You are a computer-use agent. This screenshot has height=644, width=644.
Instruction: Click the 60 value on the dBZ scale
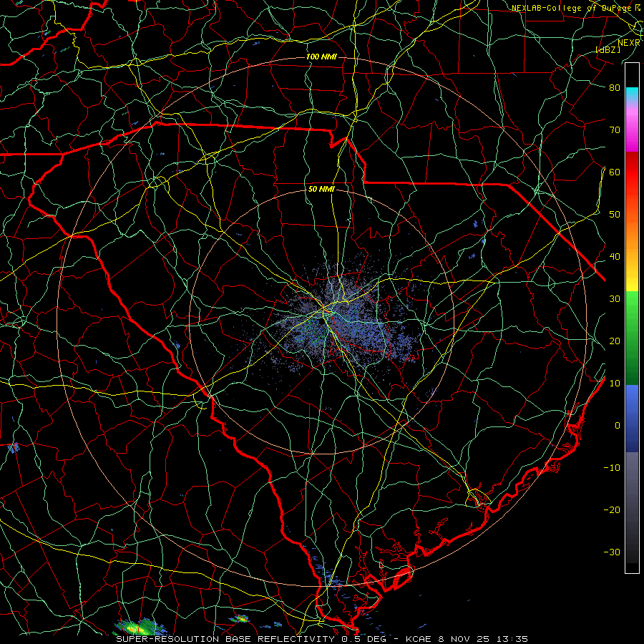click(615, 172)
